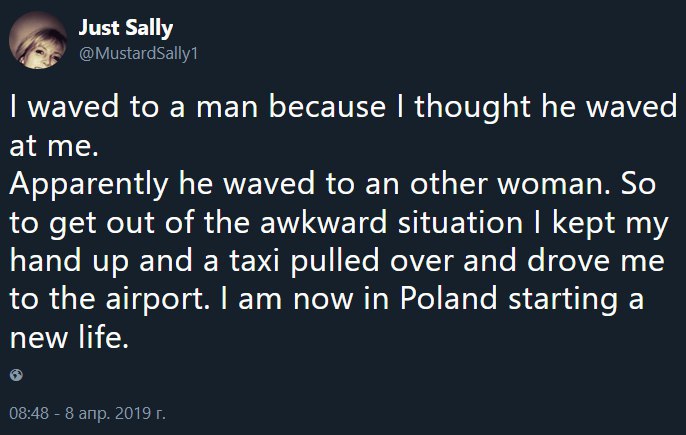The width and height of the screenshot is (686, 435).
Task: Click the date 8 апр. 2019 г.
Action: (116, 413)
